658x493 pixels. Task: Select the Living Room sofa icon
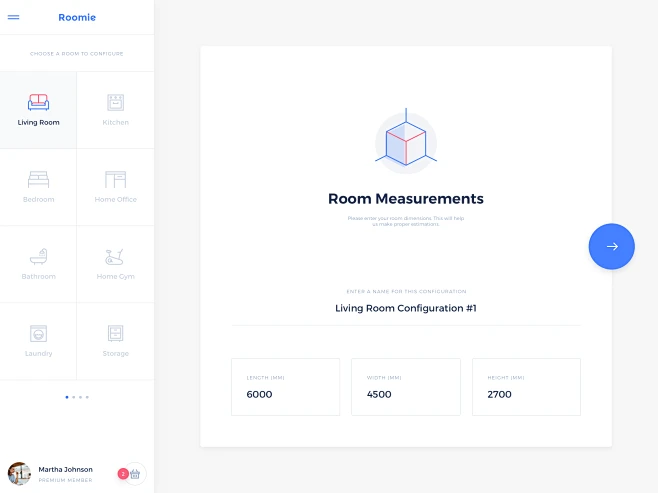(x=39, y=102)
